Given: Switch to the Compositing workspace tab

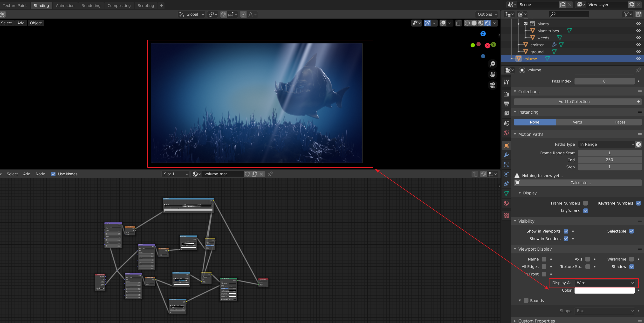Looking at the screenshot, I should pyautogui.click(x=119, y=6).
